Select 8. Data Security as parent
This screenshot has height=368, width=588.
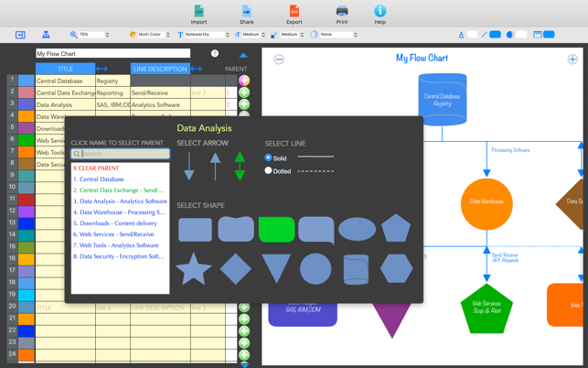[120, 256]
